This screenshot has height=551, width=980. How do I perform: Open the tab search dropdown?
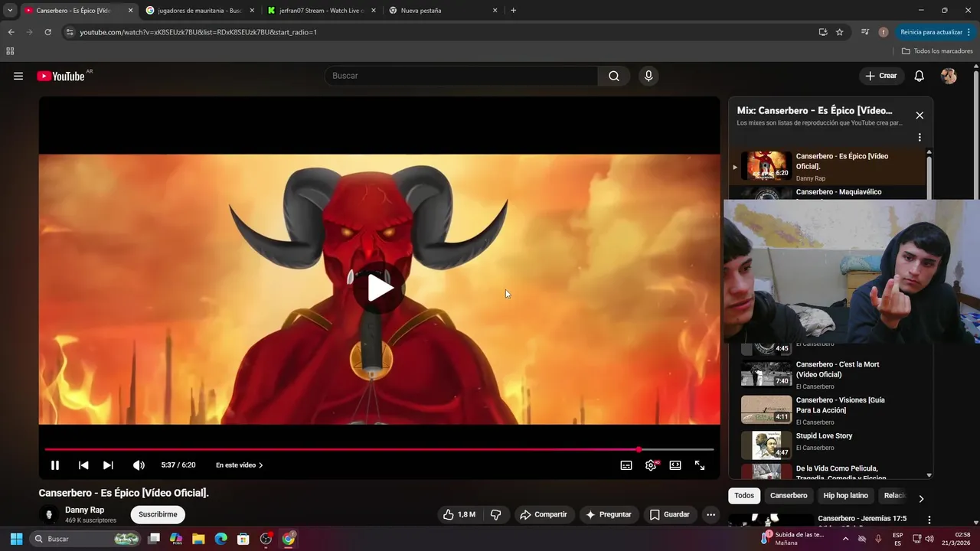(x=10, y=11)
